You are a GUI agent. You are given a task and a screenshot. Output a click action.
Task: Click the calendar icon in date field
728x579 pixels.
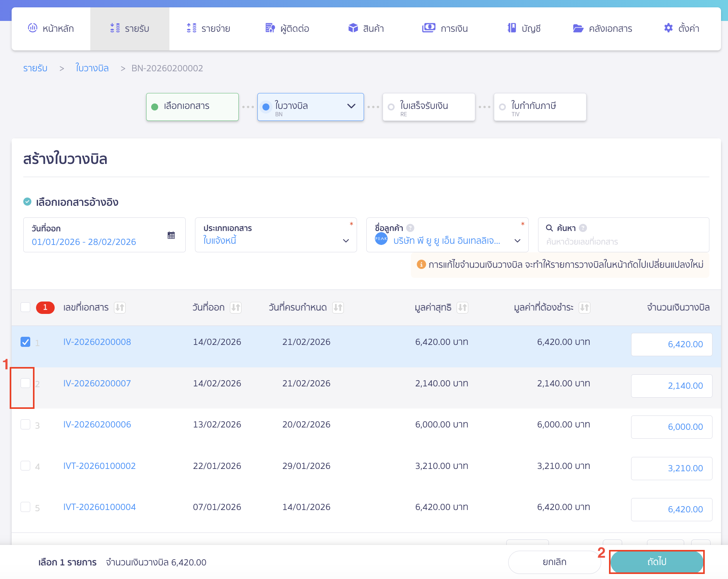pyautogui.click(x=171, y=235)
